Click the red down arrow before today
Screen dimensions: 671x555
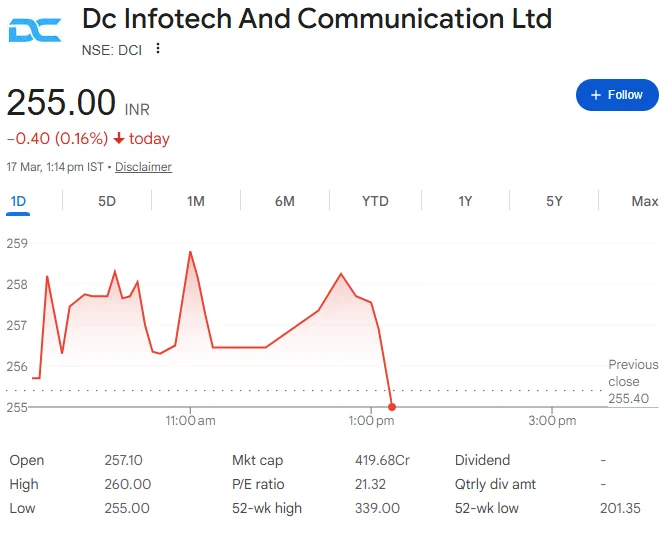click(x=119, y=138)
